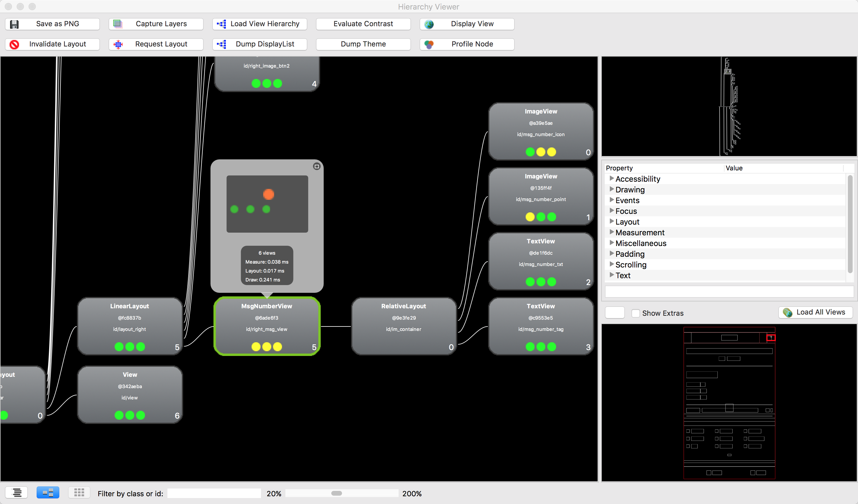This screenshot has height=504, width=858.
Task: Click the zoom slider handle
Action: 336,494
